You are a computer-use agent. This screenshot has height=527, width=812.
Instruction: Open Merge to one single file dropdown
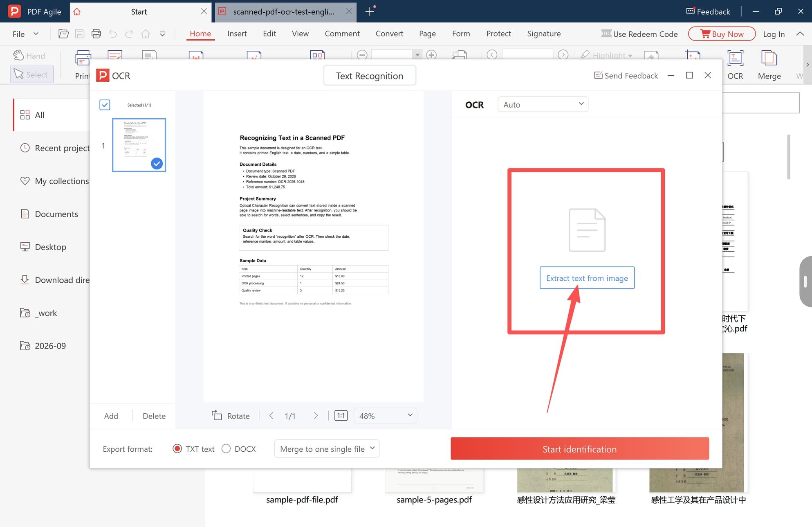[x=327, y=449]
